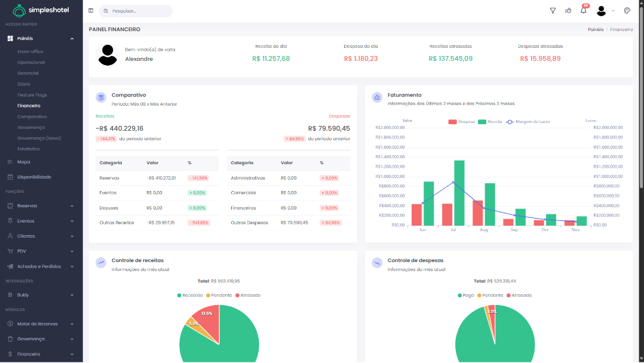
Task: Click the Mapa sidebar icon
Action: coord(10,162)
